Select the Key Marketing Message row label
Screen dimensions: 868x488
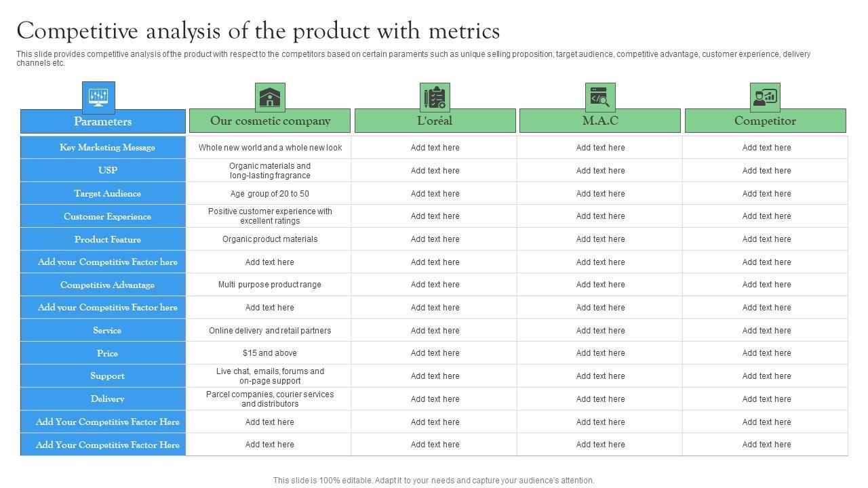click(x=107, y=148)
